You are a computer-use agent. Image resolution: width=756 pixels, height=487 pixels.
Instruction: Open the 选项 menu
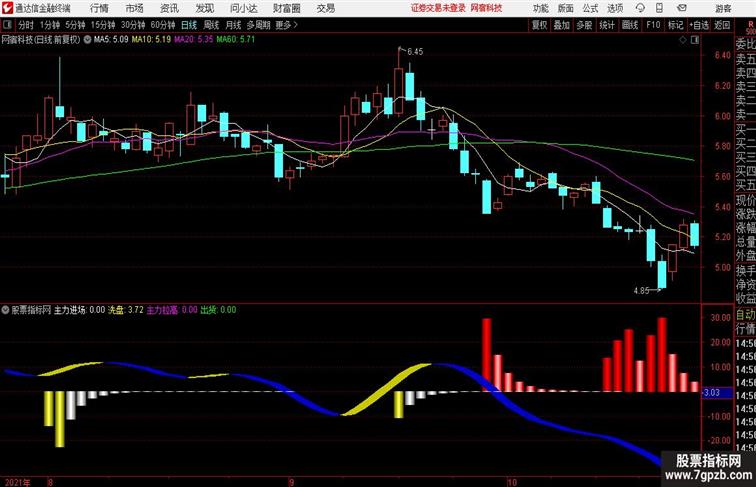pos(615,8)
